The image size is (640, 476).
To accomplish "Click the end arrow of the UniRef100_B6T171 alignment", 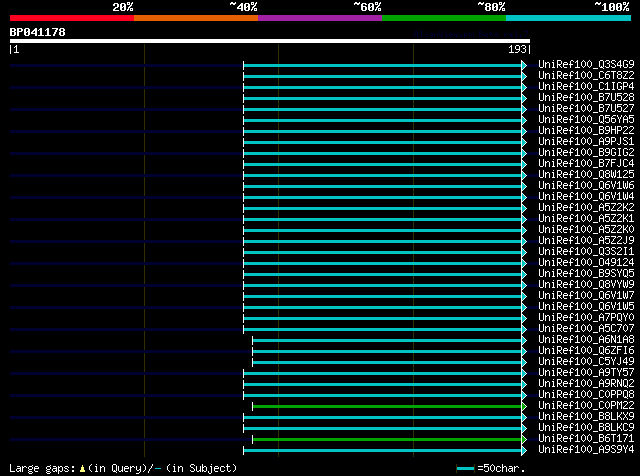I will click(x=524, y=440).
